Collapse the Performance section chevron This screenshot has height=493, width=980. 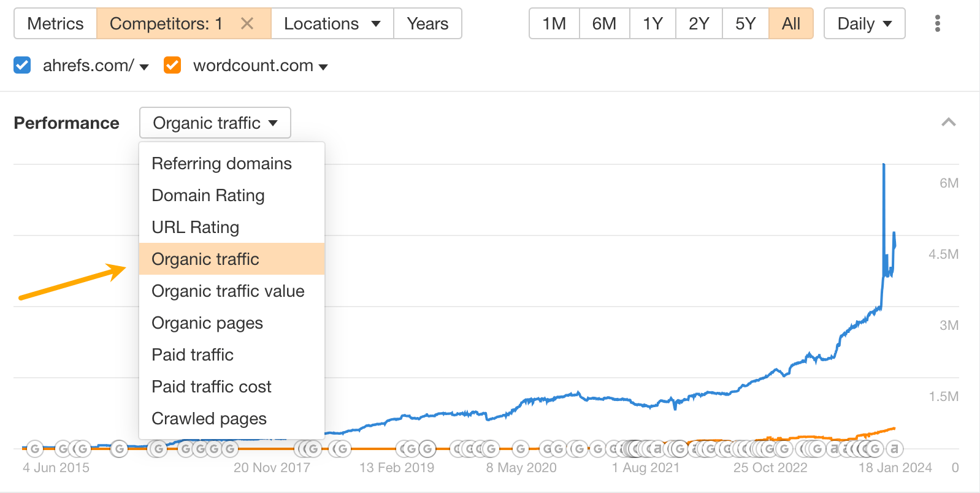(x=948, y=123)
